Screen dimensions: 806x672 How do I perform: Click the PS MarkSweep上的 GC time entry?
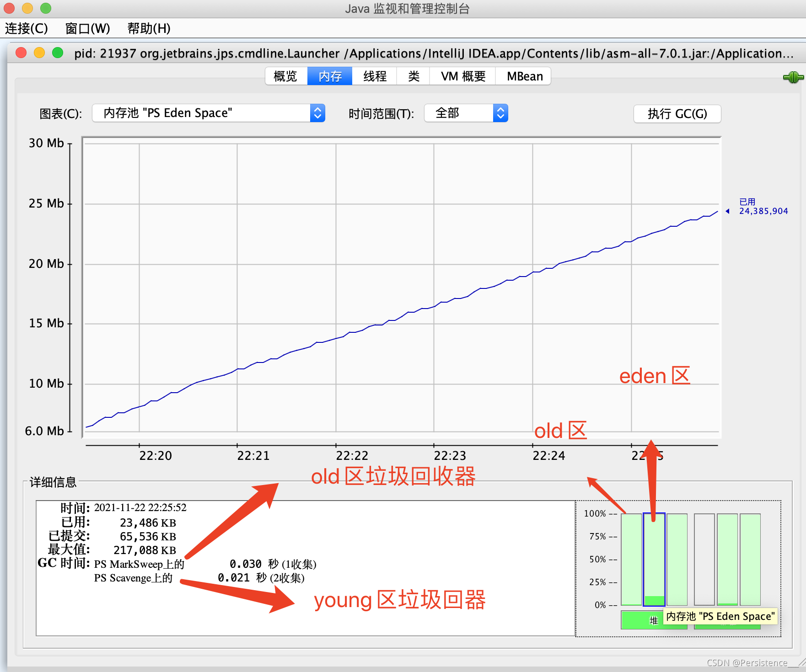(139, 564)
